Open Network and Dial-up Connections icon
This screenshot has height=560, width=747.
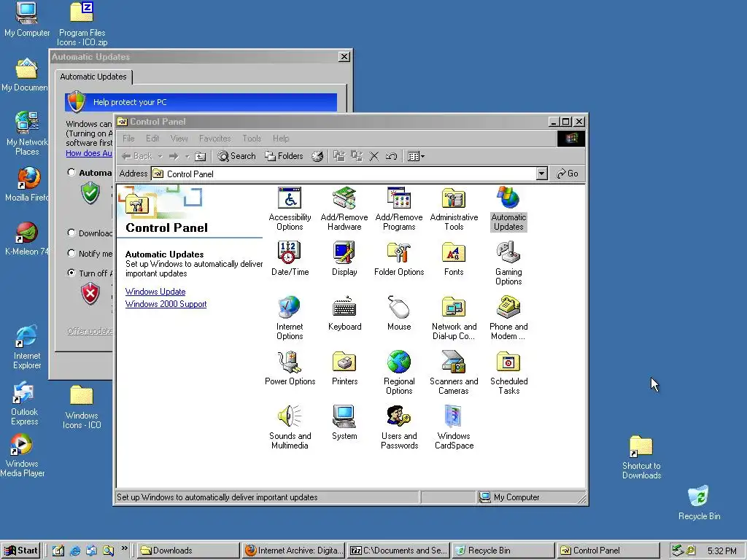pyautogui.click(x=454, y=318)
